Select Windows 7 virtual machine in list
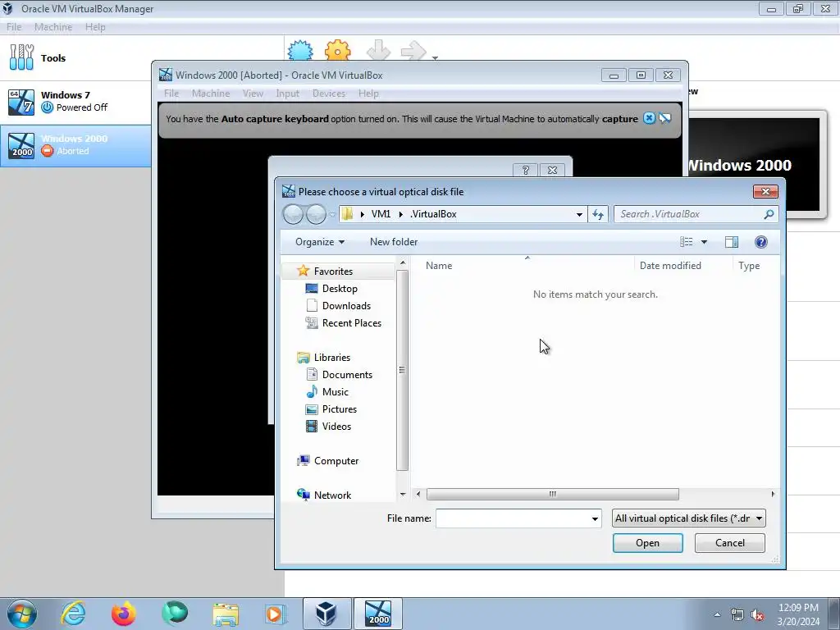The height and width of the screenshot is (630, 840). (x=75, y=102)
